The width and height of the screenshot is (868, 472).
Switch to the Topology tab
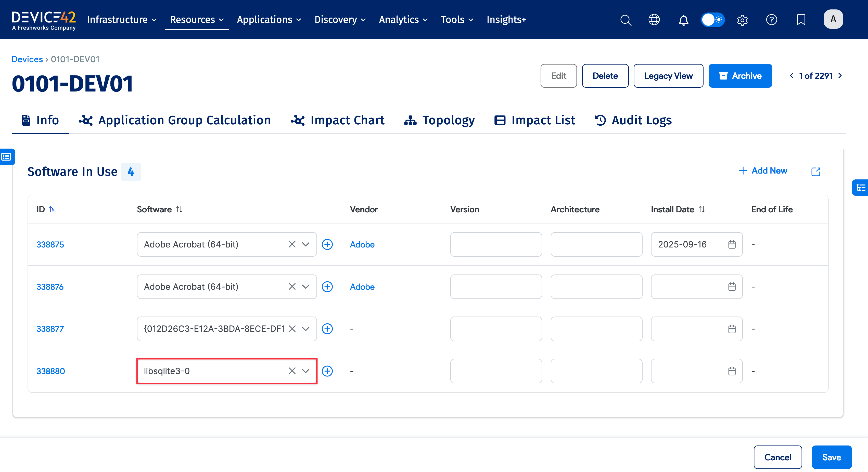pyautogui.click(x=439, y=120)
